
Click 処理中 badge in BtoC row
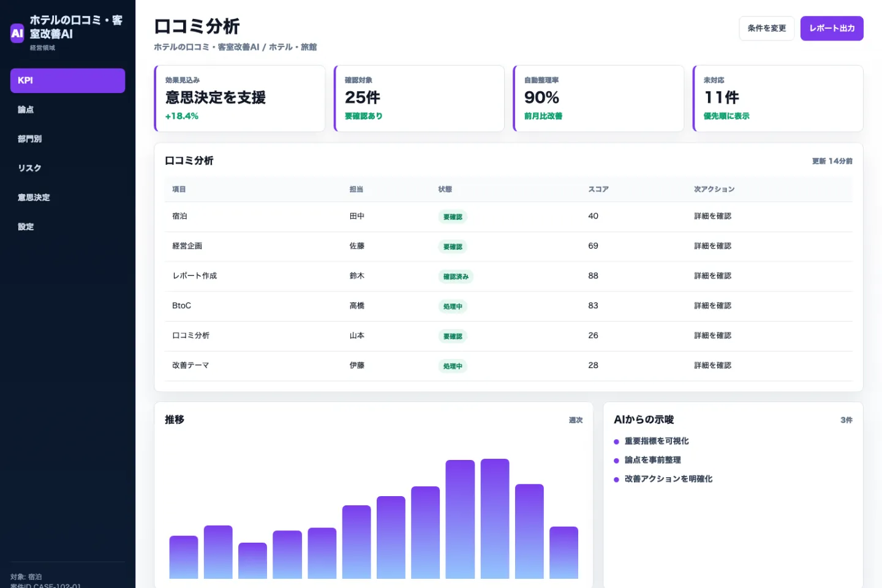tap(453, 306)
